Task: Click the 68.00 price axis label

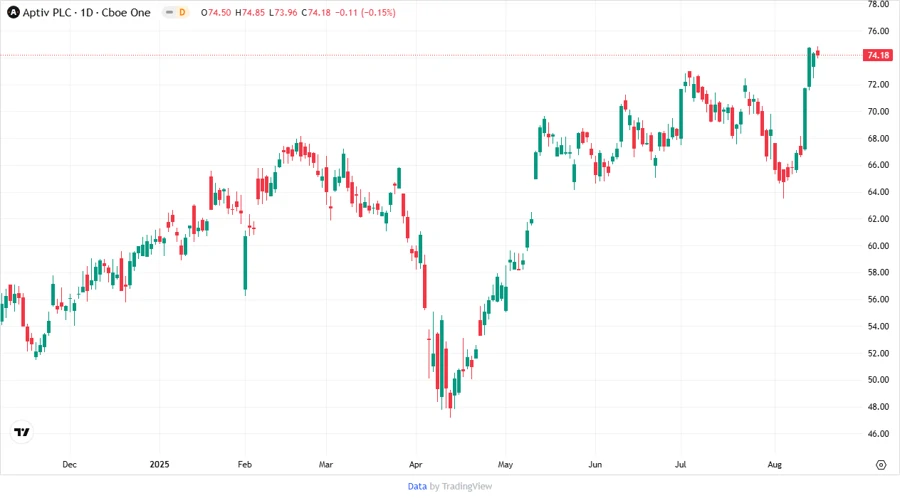Action: [878, 138]
